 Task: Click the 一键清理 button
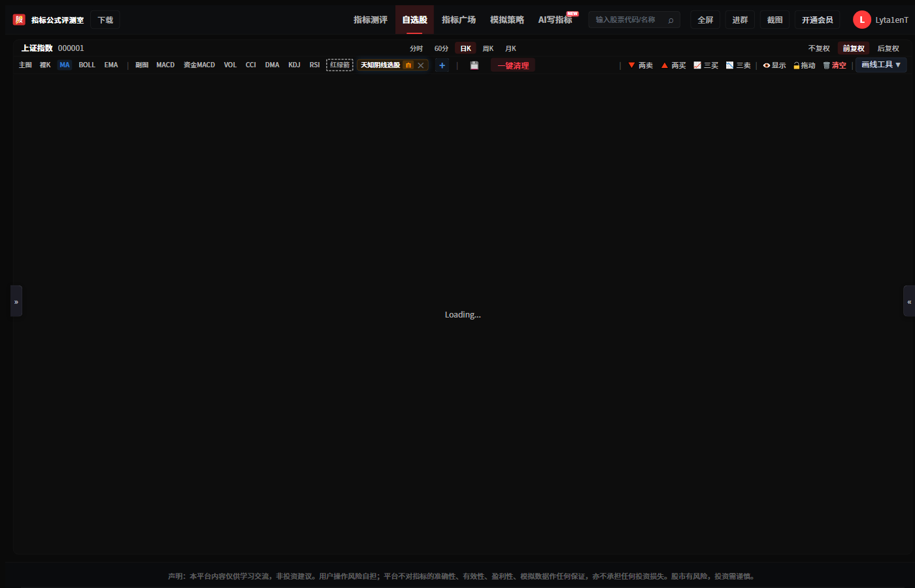(x=513, y=65)
